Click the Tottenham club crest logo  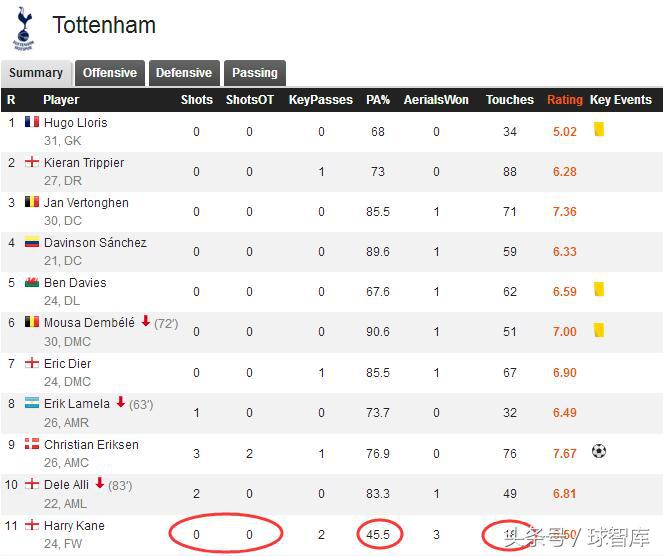pos(23,28)
